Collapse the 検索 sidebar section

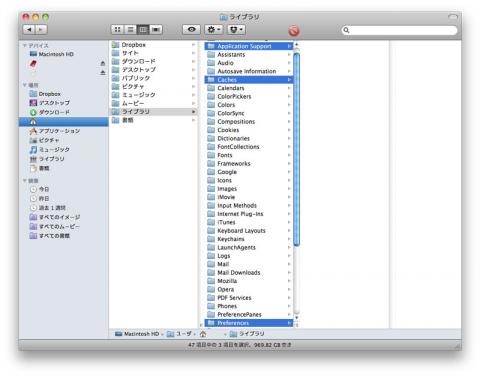(24, 180)
